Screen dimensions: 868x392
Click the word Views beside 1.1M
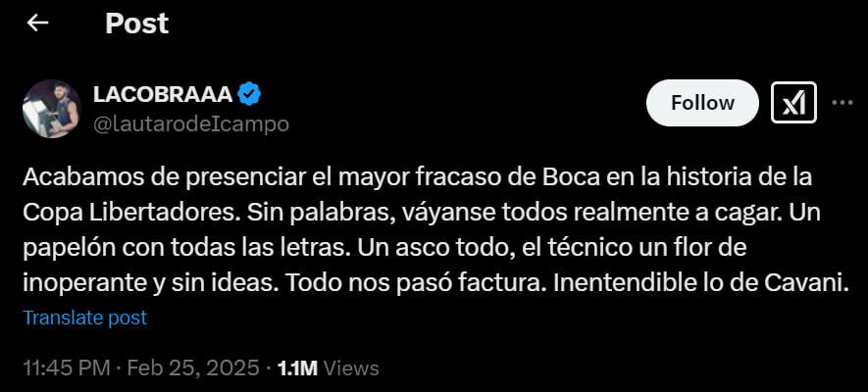click(350, 368)
